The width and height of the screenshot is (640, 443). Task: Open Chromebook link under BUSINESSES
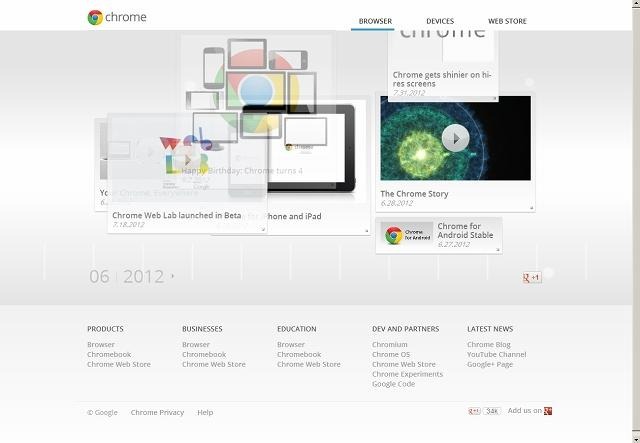point(204,354)
